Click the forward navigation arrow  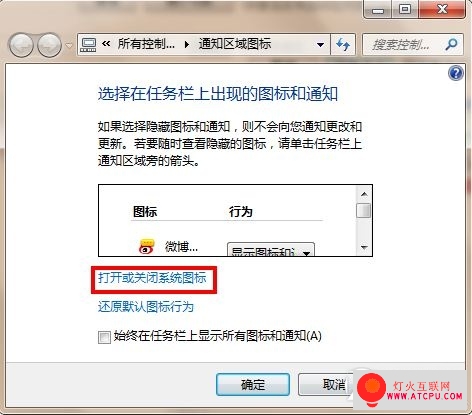[49, 45]
